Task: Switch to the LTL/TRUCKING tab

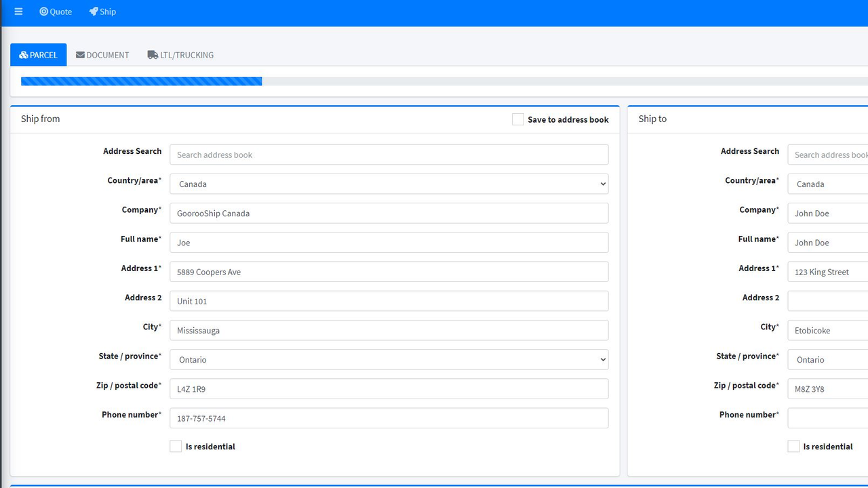Action: point(180,55)
